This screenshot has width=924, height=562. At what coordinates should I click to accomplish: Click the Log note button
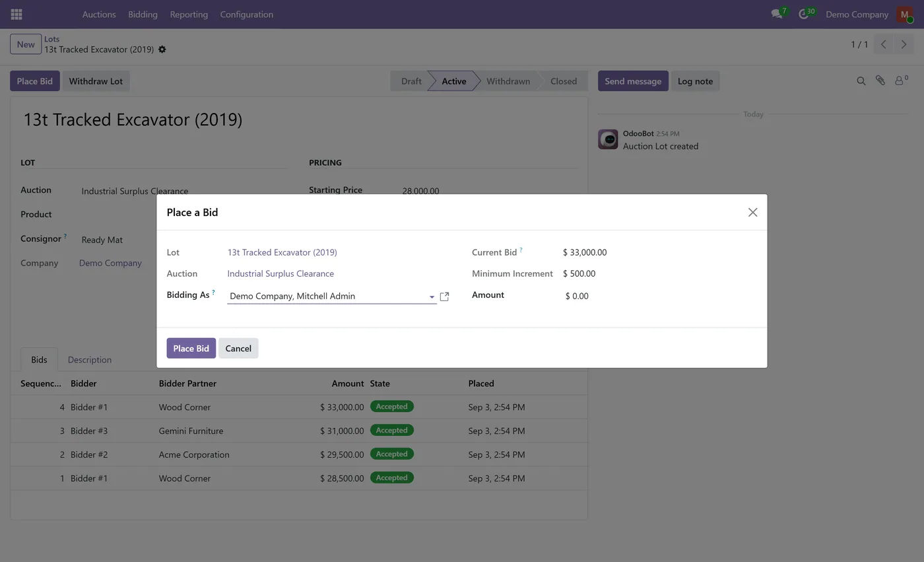pos(695,81)
